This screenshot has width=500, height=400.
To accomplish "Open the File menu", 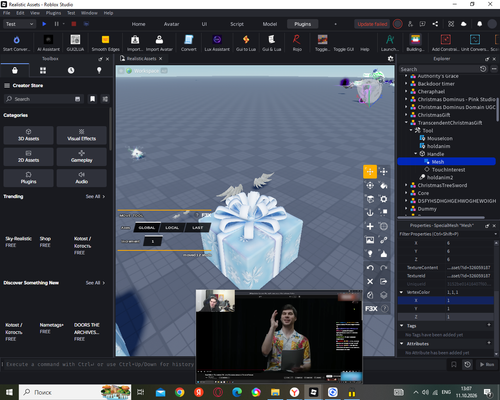I will click(x=7, y=13).
